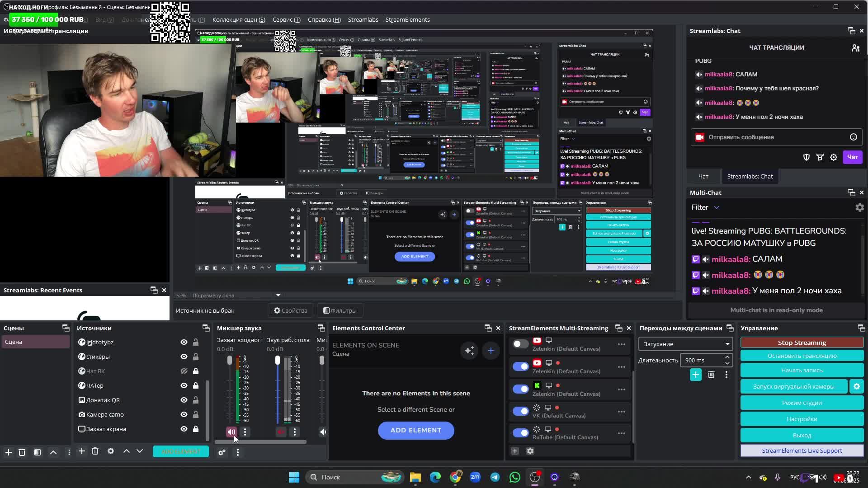Disable RuTube (Default Canvas) streaming switch
Viewport: 868px width, 488px height.
[521, 433]
